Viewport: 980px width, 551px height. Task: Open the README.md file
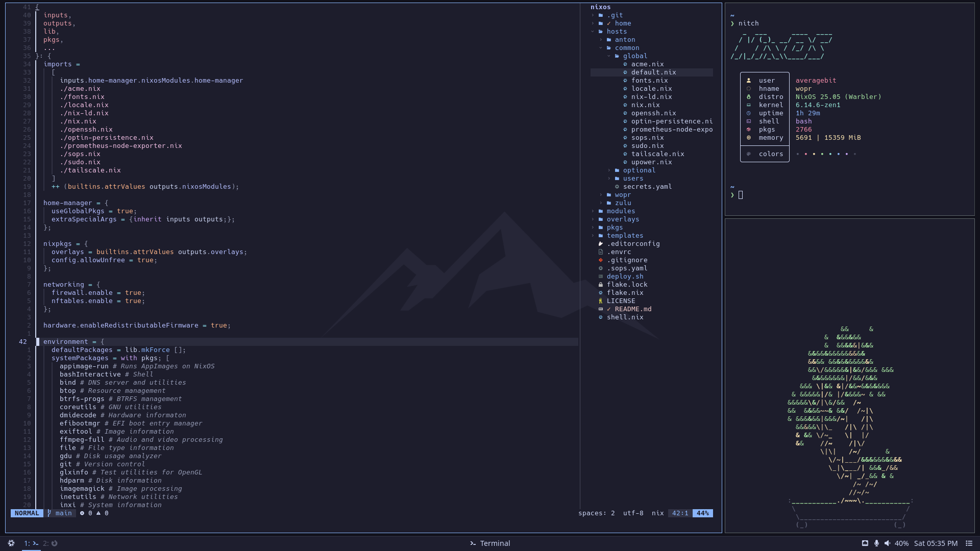[x=632, y=309]
